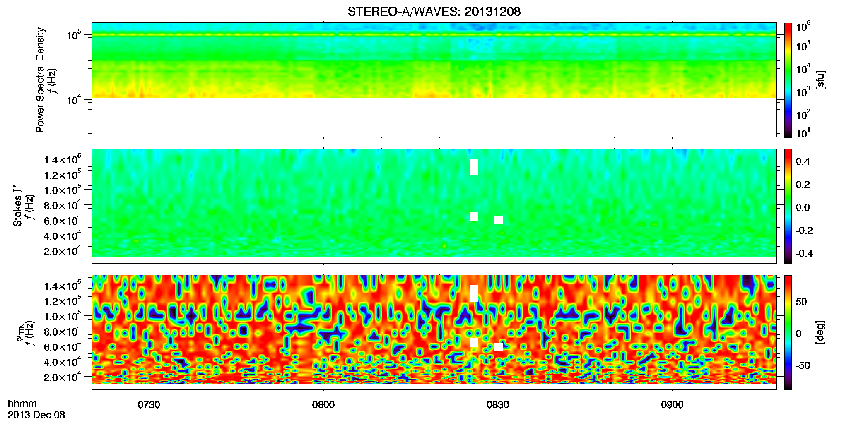Click the -50 tick on degree colorbar
Viewport: 868px width, 447px height.
pos(803,366)
